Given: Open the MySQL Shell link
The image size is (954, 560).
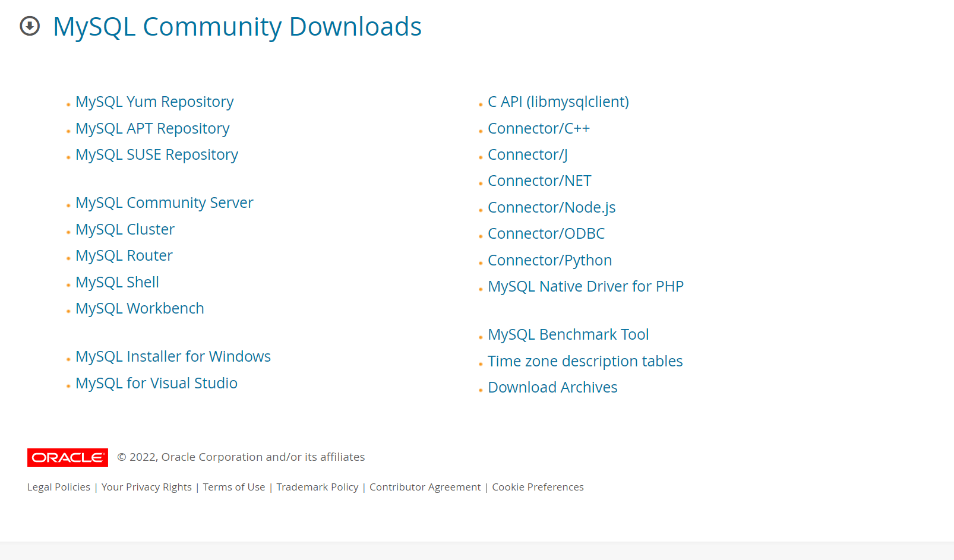Looking at the screenshot, I should coord(117,282).
